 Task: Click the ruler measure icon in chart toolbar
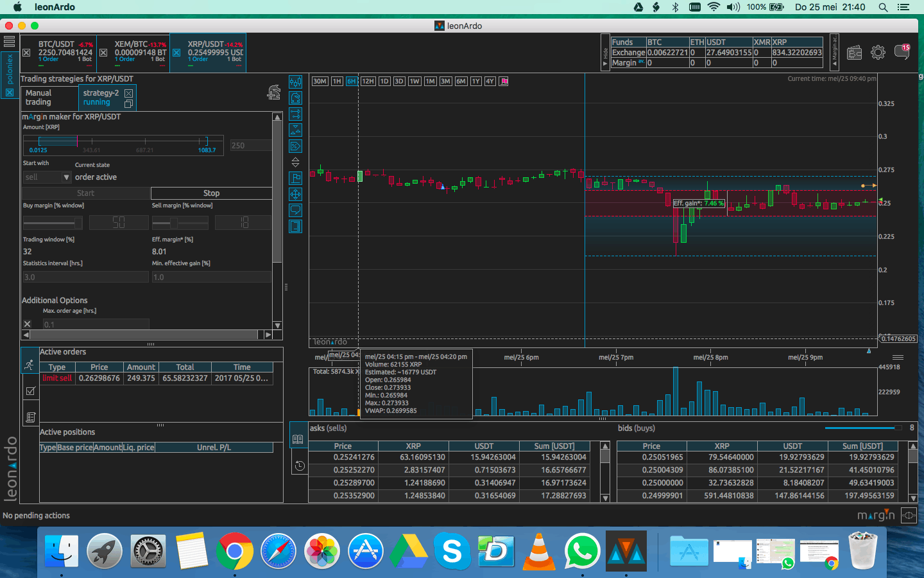[x=295, y=227]
